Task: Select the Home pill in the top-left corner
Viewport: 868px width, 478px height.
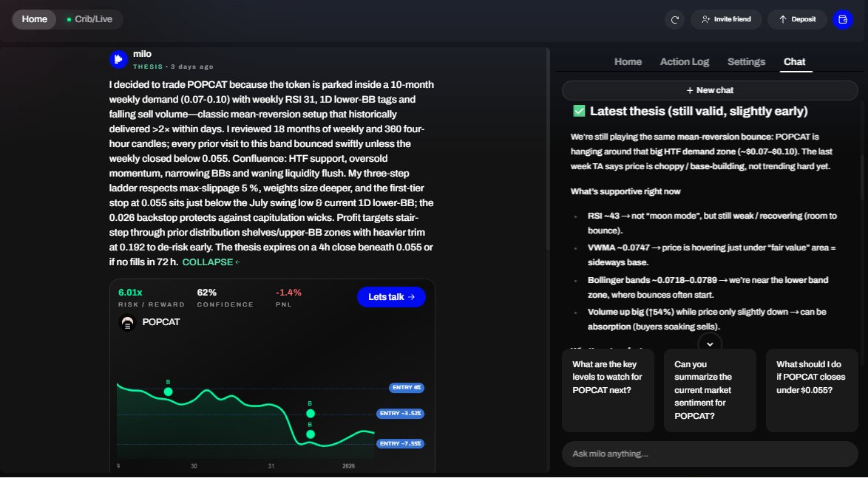Action: [x=34, y=19]
